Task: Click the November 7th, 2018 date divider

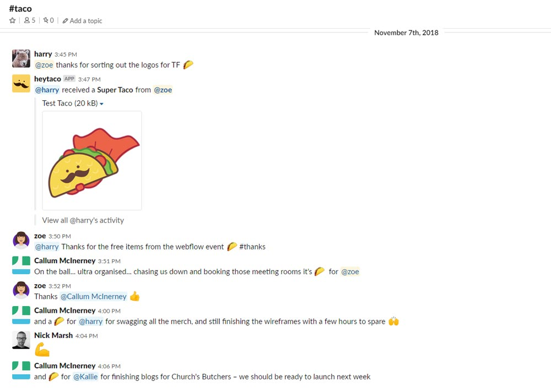Action: [x=406, y=32]
